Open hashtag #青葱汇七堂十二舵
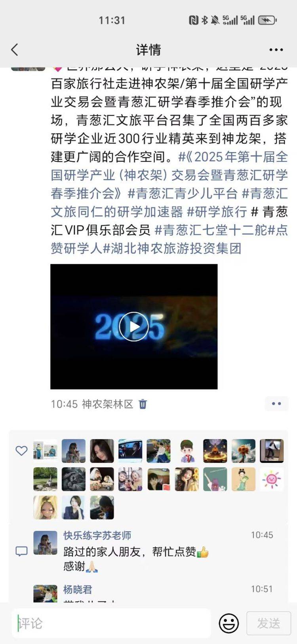The height and width of the screenshot is (644, 297). pos(211,230)
